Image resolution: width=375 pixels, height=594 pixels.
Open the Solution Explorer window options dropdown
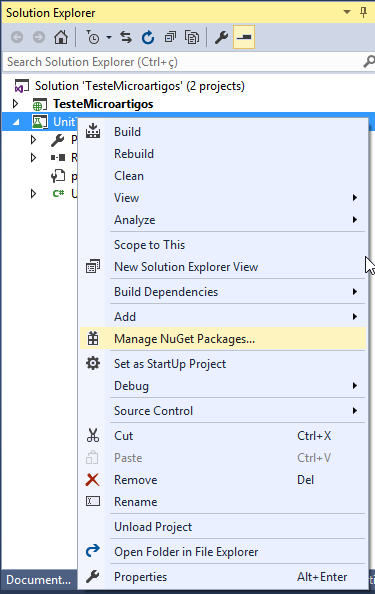[x=347, y=12]
